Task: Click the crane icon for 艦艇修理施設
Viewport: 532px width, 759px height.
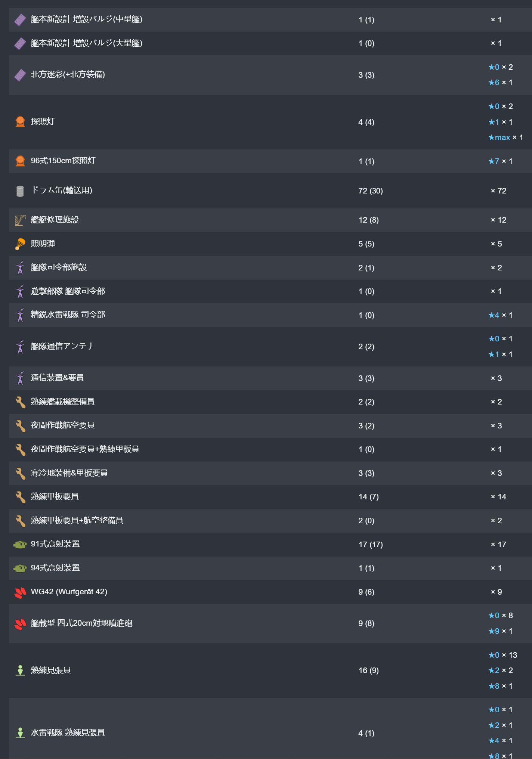Action: click(x=20, y=220)
